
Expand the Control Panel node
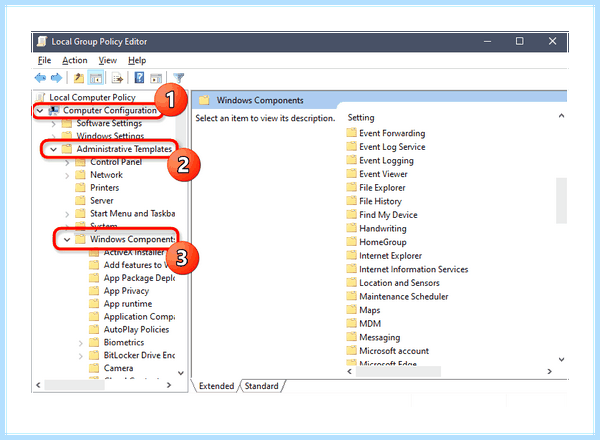click(x=67, y=163)
